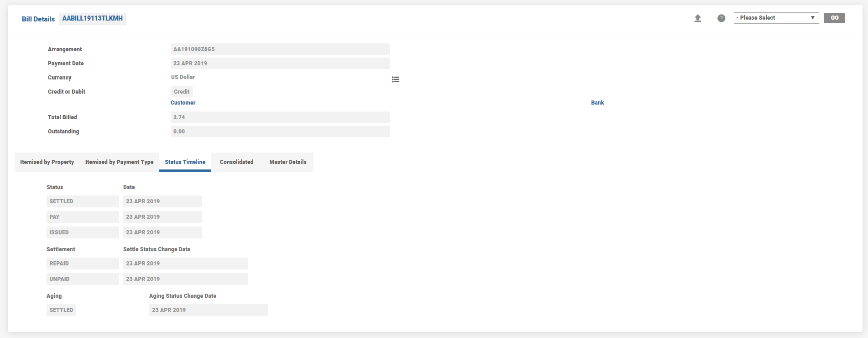868x338 pixels.
Task: Open the Consolidated tab
Action: (x=236, y=162)
